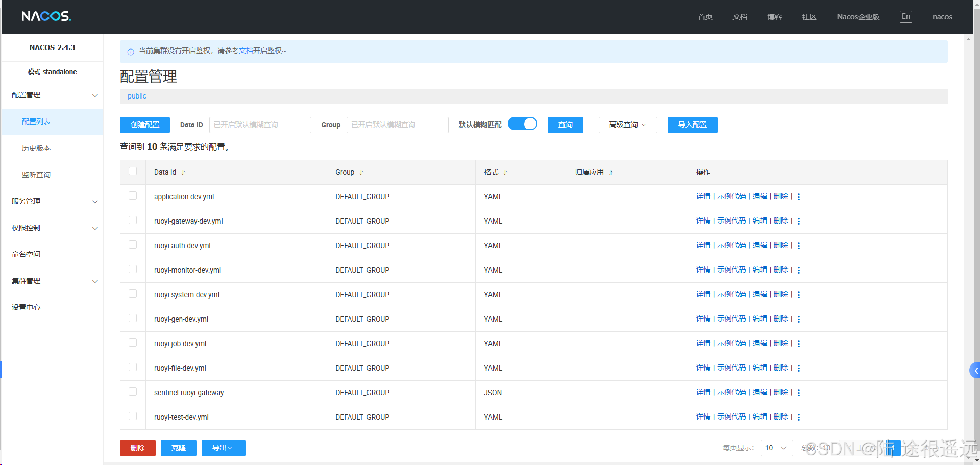
Task: Open 命名空间 in the sidebar
Action: pyautogui.click(x=52, y=255)
